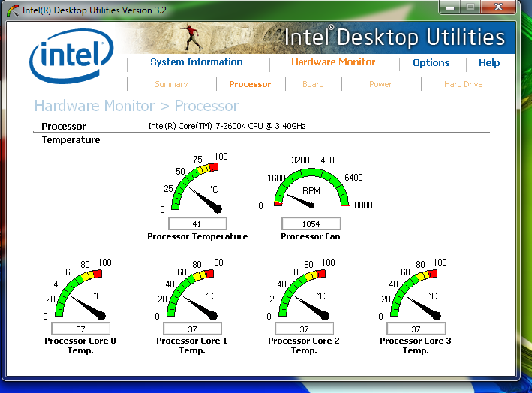Screen dimensions: 532x393
Task: Click the window title 'Intel(R) Desktop Utilities Version 3.2'
Action: pyautogui.click(x=95, y=10)
